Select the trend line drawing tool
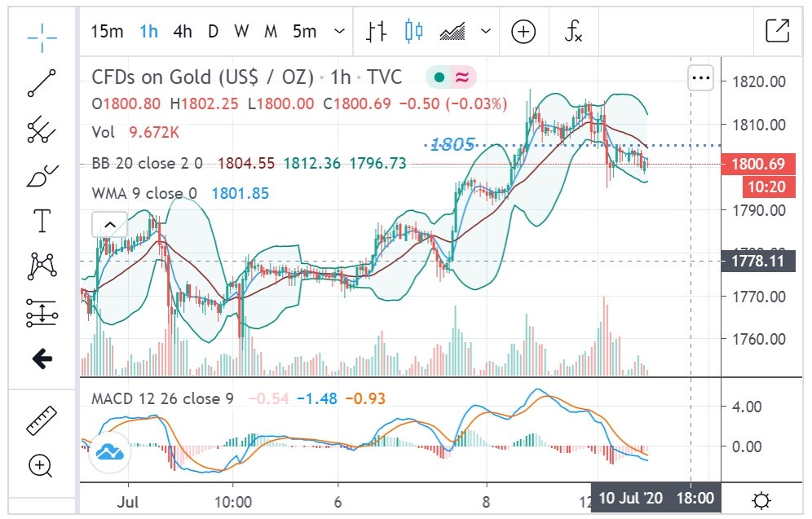812x519 pixels. pos(42,84)
